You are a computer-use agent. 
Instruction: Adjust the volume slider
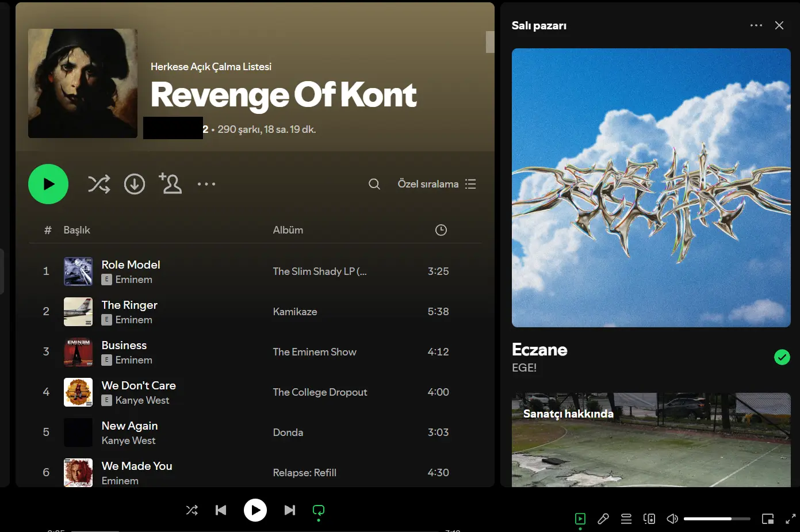(717, 519)
